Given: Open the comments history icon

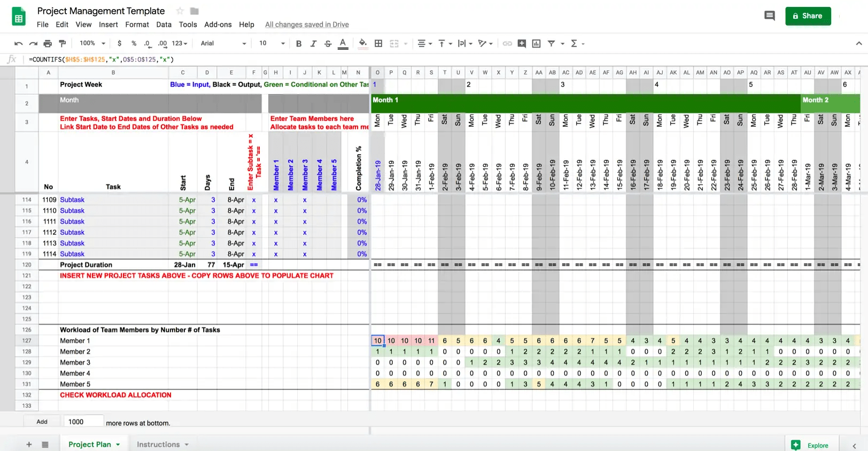Looking at the screenshot, I should (x=769, y=16).
